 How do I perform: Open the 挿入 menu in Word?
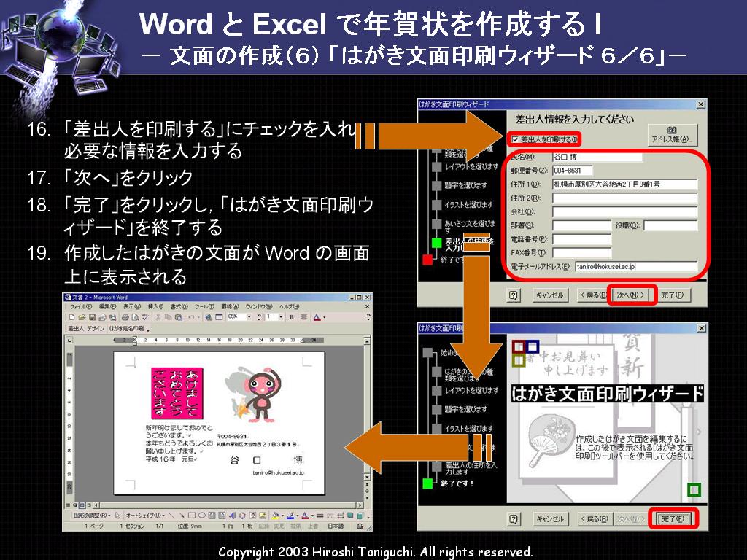coord(156,307)
